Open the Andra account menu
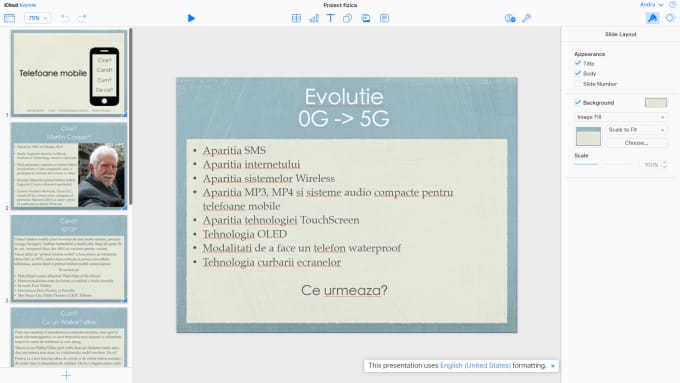This screenshot has width=680, height=383. 651,5
